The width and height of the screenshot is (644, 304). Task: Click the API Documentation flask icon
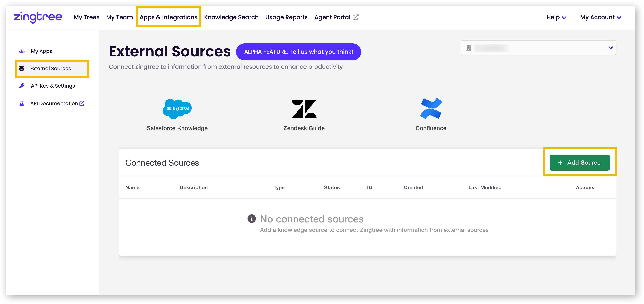[x=22, y=103]
